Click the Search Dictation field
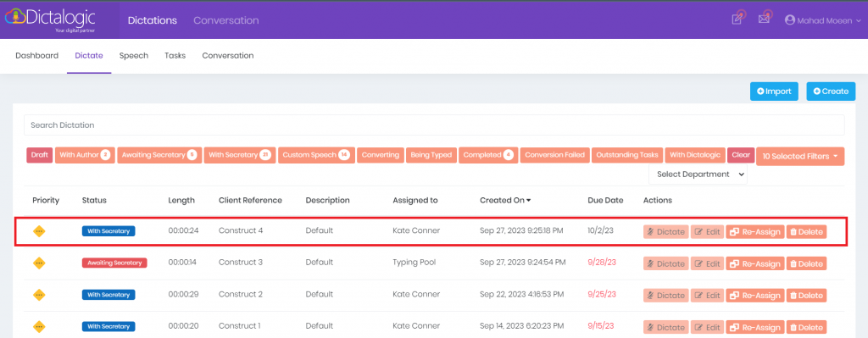Screen dimensions: 868x338 click(x=434, y=125)
